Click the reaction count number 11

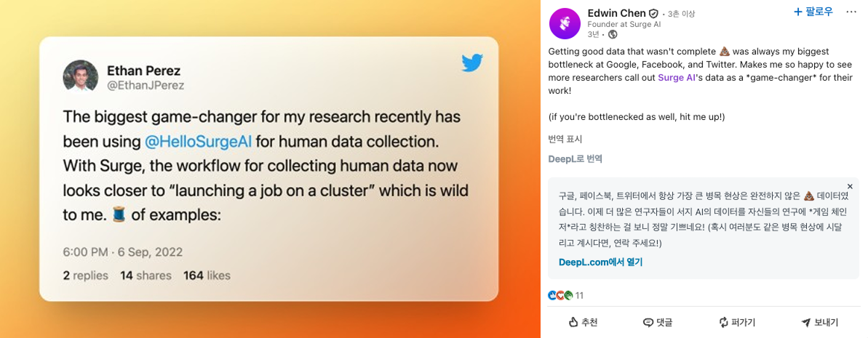pos(579,295)
